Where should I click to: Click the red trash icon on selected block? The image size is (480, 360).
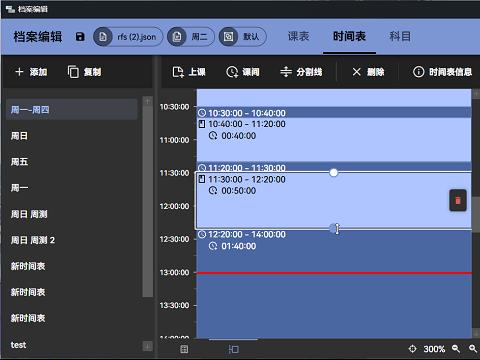(458, 200)
